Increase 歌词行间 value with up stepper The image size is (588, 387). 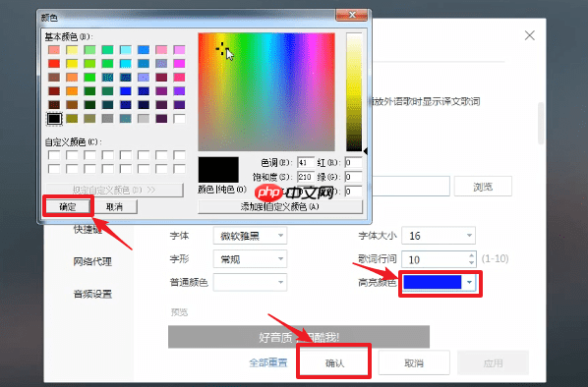[471, 255]
